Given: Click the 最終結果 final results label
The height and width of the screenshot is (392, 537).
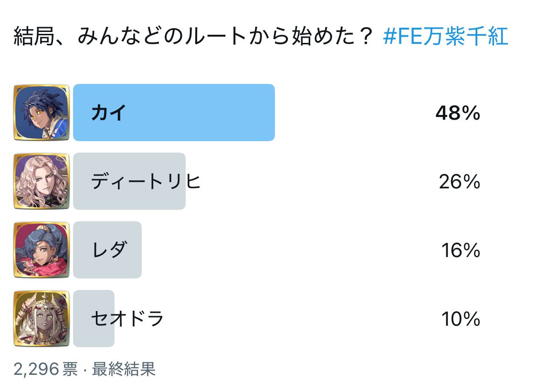Looking at the screenshot, I should coord(124,369).
